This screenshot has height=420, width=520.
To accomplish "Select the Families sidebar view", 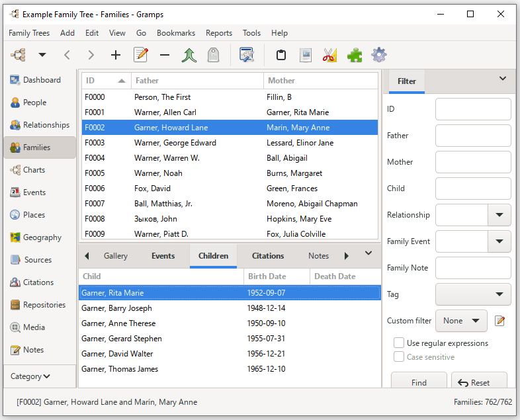I will [x=40, y=147].
